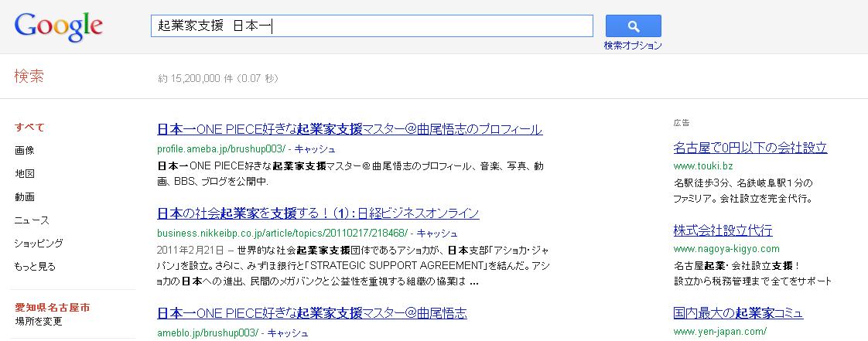
Task: Click the 広告 label above ads
Action: point(682,123)
